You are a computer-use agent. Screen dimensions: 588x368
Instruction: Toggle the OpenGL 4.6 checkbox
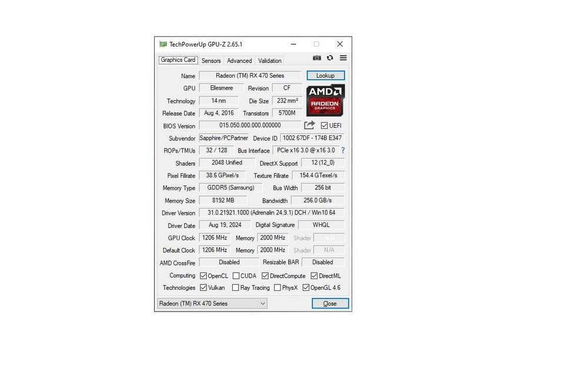click(306, 288)
